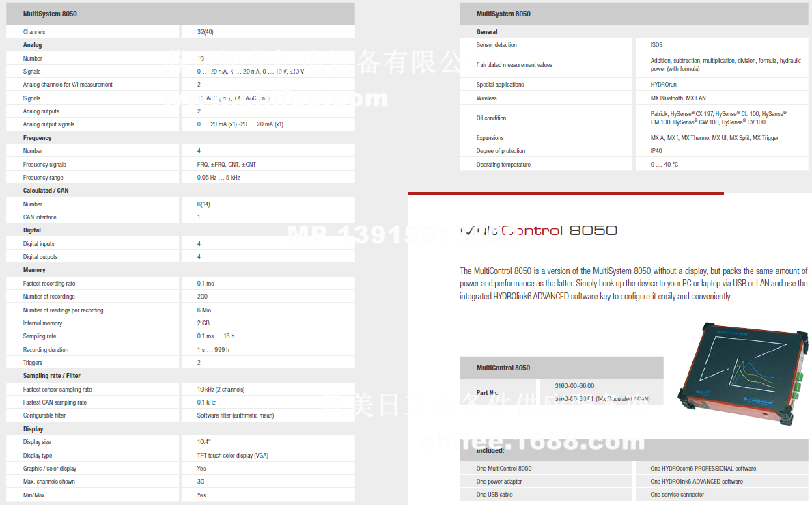Click the MultiControl 8050 device product image
This screenshot has height=505, width=812.
click(743, 373)
